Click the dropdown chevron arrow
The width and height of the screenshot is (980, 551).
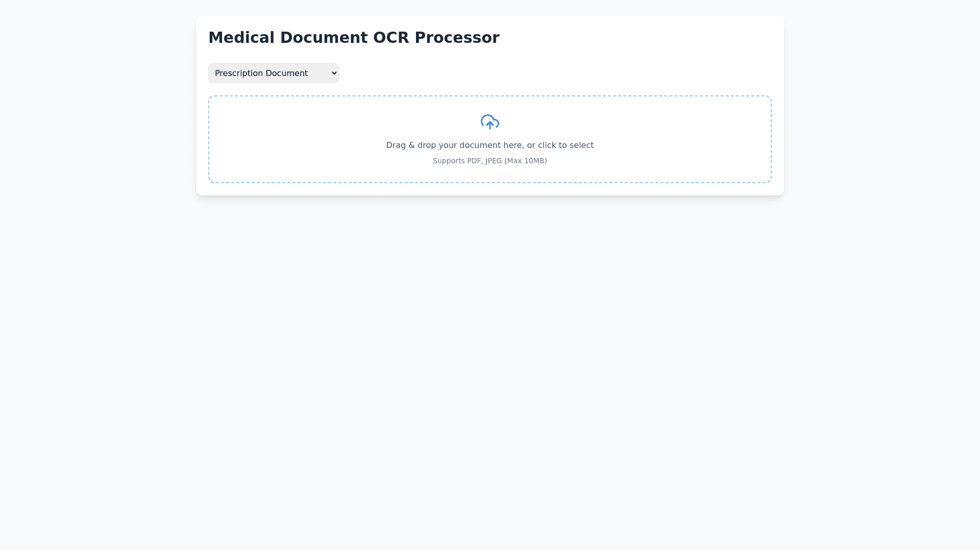tap(334, 73)
